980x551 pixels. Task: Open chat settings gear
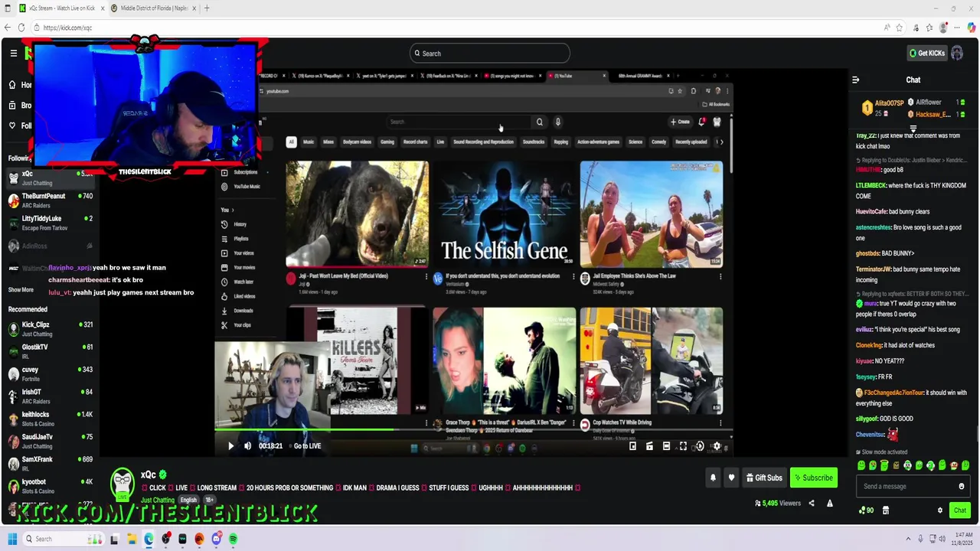pos(940,510)
